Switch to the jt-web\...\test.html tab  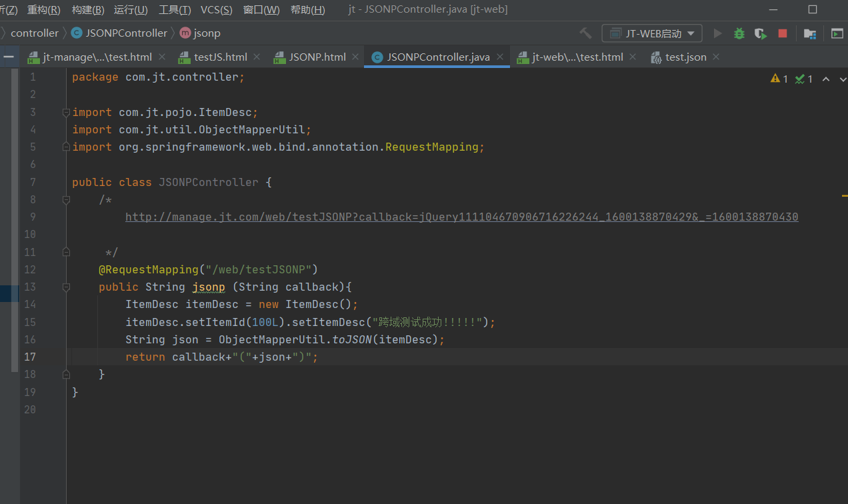578,57
